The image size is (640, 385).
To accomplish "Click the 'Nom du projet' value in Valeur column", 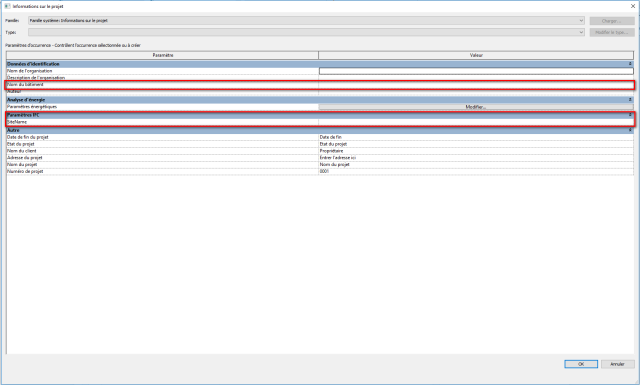I will point(335,165).
